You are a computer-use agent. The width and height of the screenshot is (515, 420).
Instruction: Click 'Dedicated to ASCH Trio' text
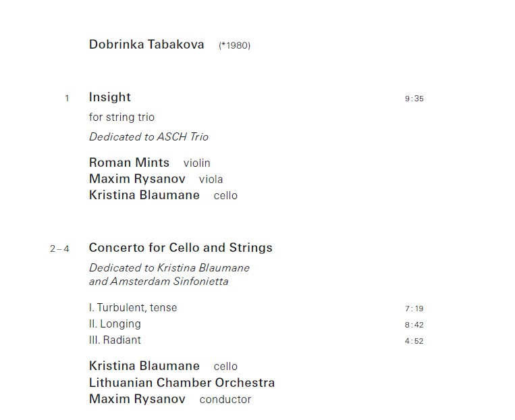[x=148, y=136]
